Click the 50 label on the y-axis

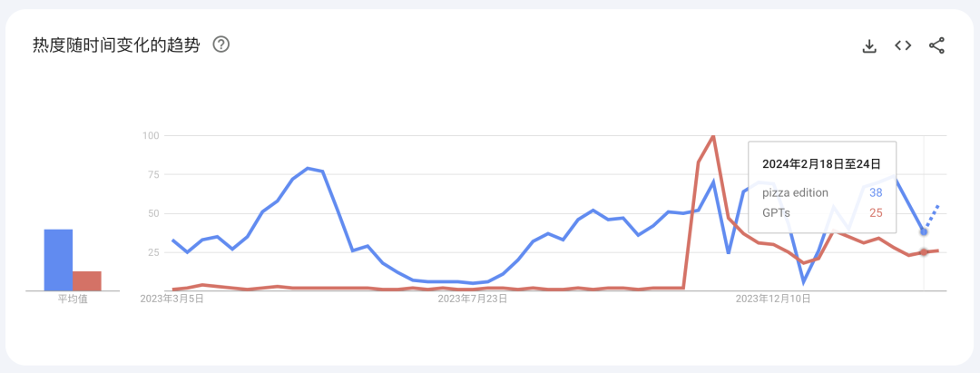pyautogui.click(x=153, y=213)
